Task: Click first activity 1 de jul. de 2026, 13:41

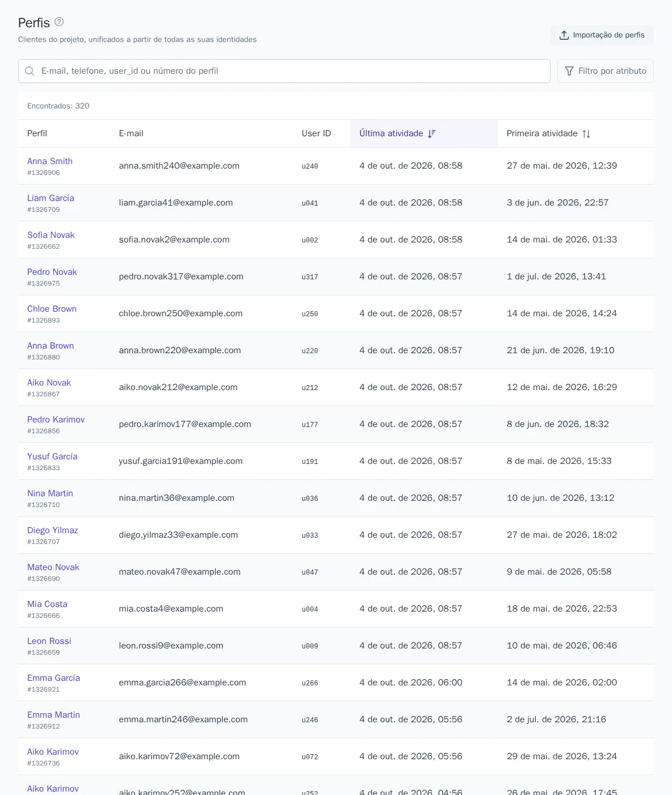Action: 556,277
